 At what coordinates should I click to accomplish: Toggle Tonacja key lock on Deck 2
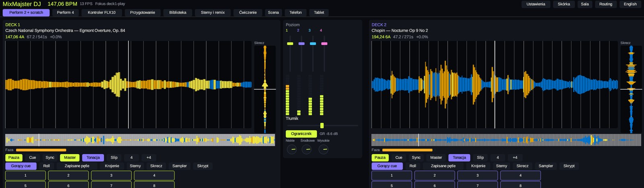click(x=459, y=158)
